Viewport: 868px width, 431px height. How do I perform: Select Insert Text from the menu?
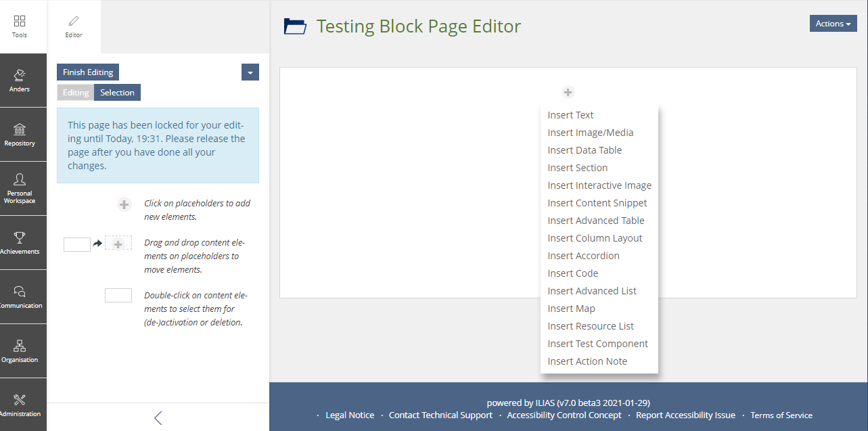570,115
